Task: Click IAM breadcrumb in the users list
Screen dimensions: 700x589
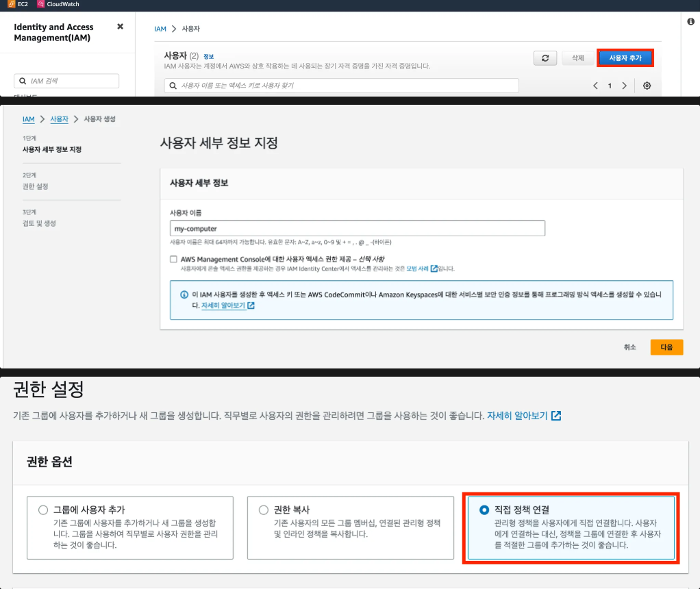Action: click(160, 29)
